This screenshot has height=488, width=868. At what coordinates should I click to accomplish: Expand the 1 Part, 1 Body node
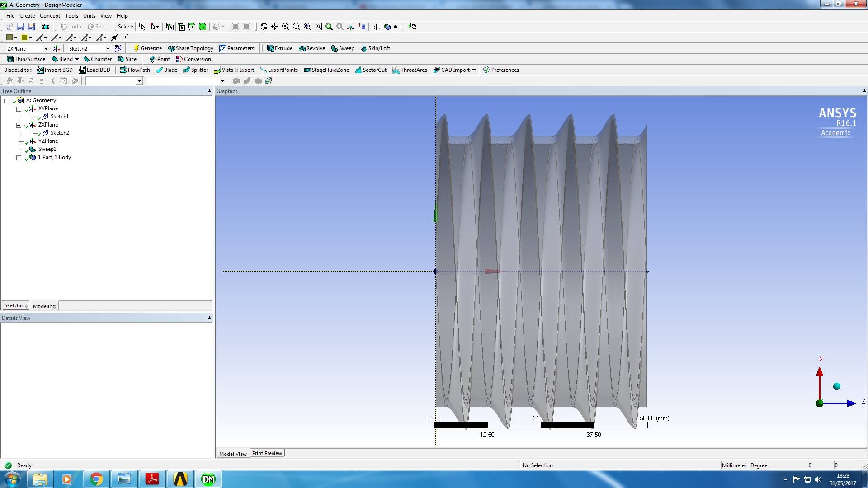point(19,157)
